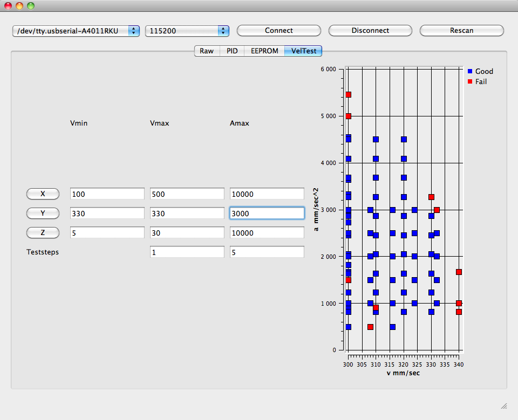The image size is (518, 420).
Task: Open the PID tab
Action: (232, 51)
